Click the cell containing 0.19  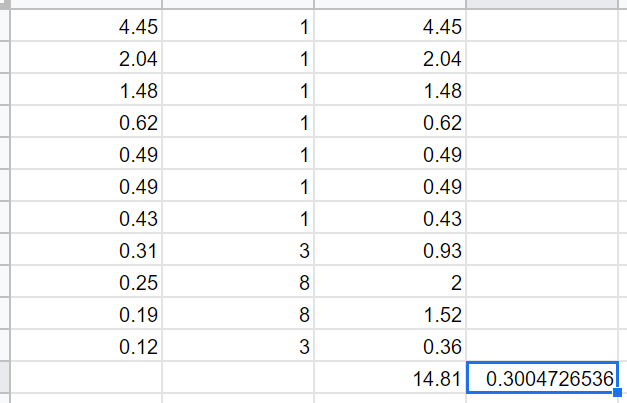(x=86, y=313)
